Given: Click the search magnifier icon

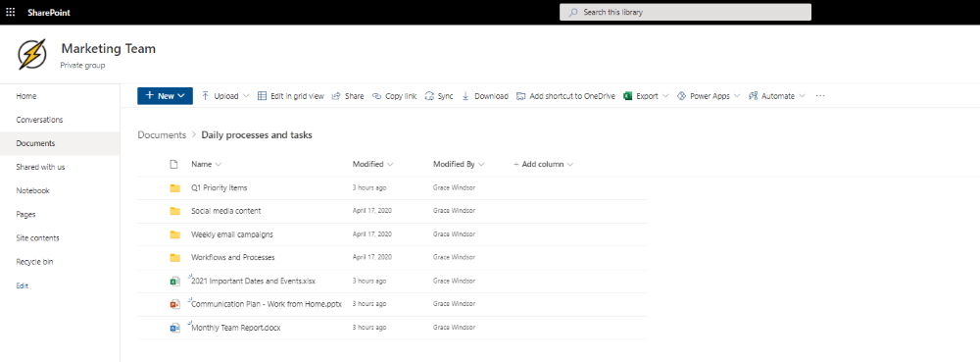Looking at the screenshot, I should click(x=572, y=12).
